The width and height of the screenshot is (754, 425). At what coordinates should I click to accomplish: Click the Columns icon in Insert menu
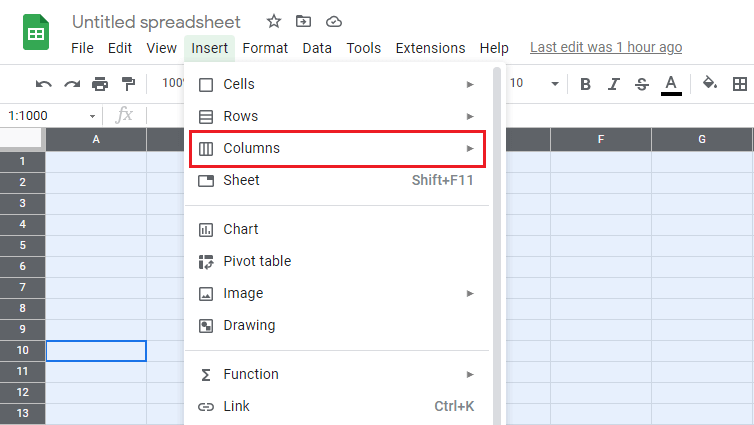click(x=206, y=149)
